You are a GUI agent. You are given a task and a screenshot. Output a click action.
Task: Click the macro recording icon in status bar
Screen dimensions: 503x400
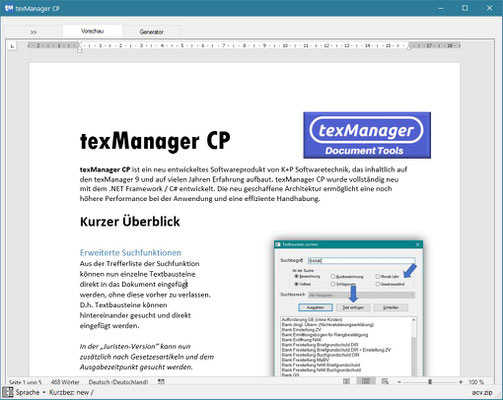(161, 381)
